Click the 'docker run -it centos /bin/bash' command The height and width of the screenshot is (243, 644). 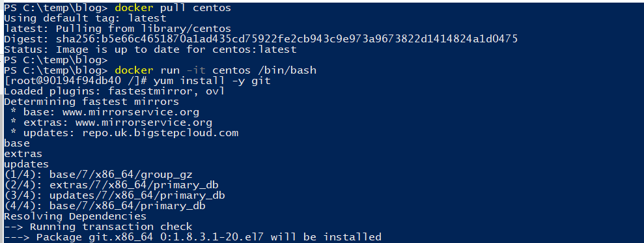point(216,70)
